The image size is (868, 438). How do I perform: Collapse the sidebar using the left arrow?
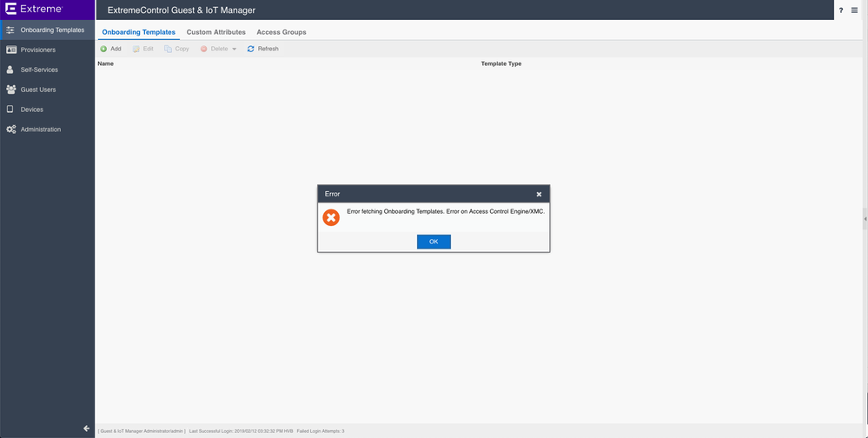click(x=86, y=428)
